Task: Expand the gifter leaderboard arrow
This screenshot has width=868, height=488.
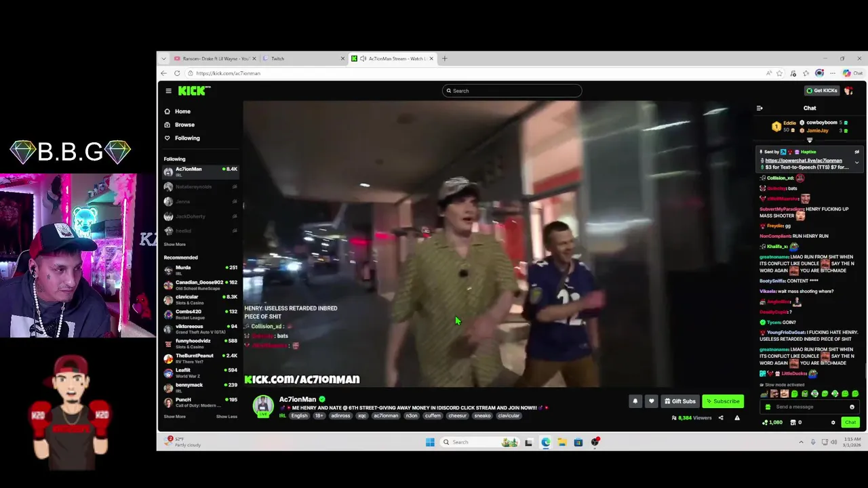Action: [809, 140]
